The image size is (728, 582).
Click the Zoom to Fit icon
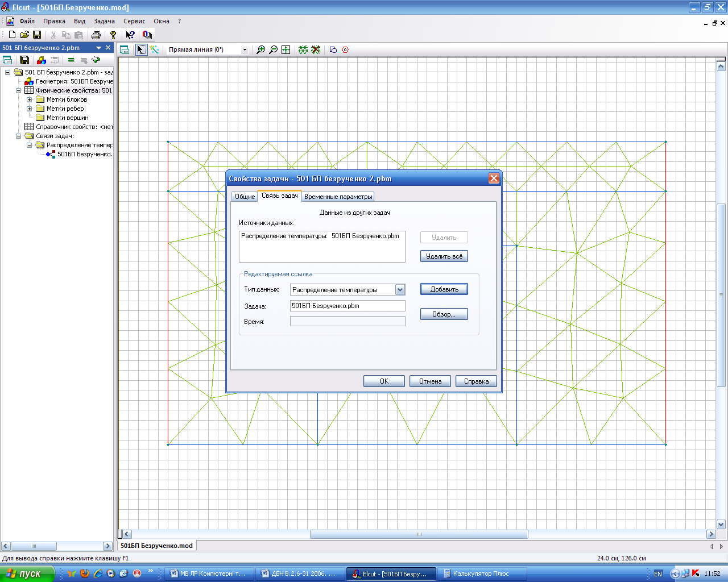pyautogui.click(x=286, y=50)
